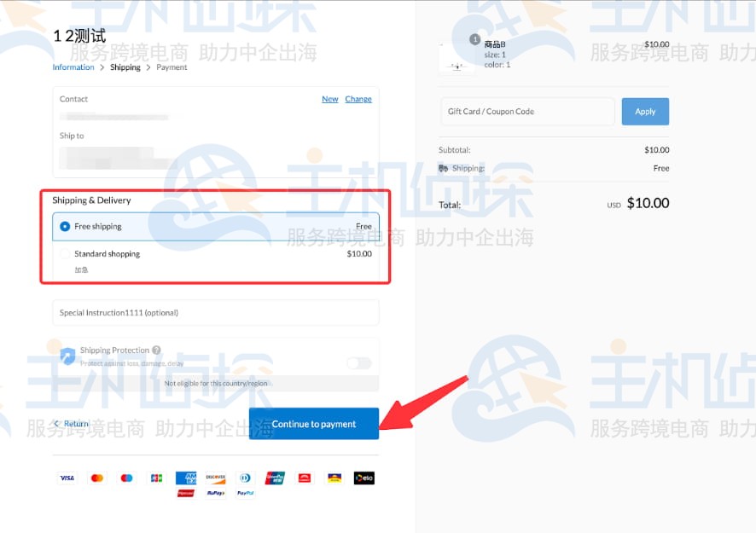Image resolution: width=756 pixels, height=533 pixels.
Task: Click the Apply button for the coupon
Action: [645, 111]
